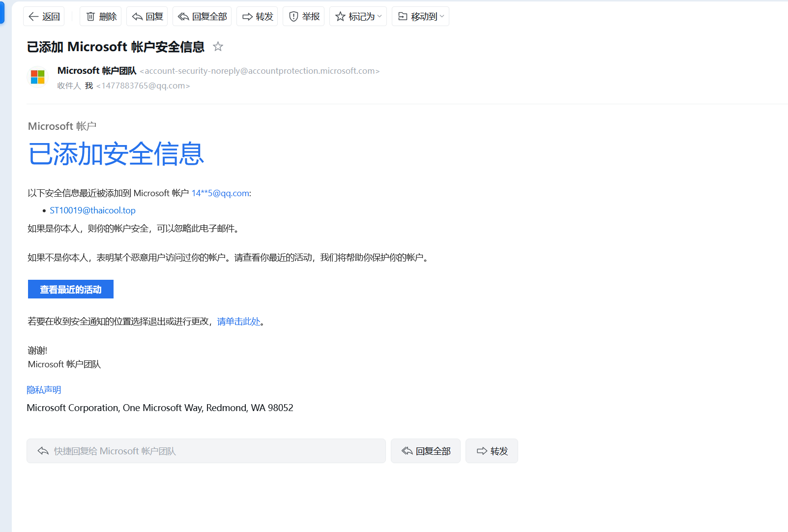The width and height of the screenshot is (788, 532).
Task: Go back with the 返回 button
Action: tap(44, 17)
